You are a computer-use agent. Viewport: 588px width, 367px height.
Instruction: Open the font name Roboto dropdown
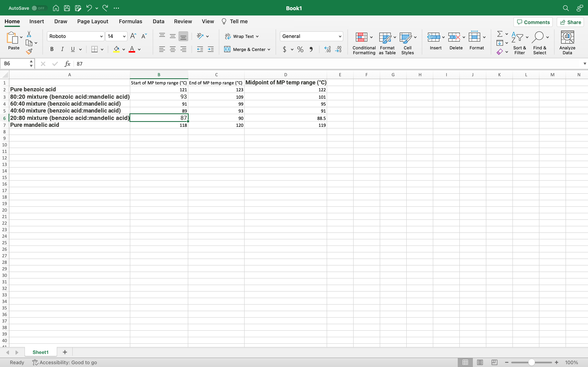[101, 36]
